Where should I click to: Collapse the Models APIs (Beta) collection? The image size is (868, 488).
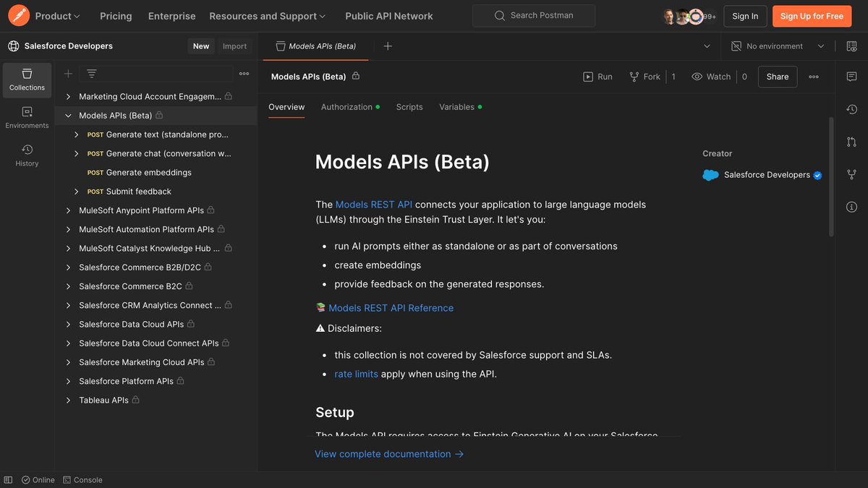[68, 116]
